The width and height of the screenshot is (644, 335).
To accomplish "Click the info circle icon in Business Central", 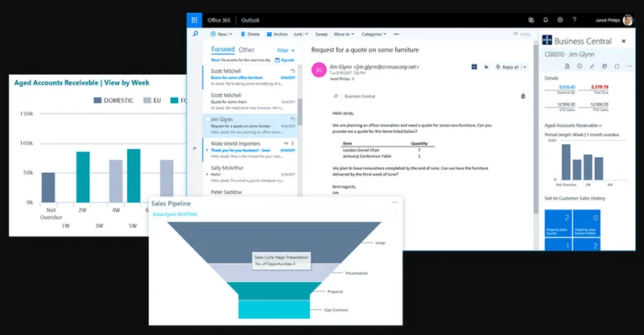I will 580,66.
